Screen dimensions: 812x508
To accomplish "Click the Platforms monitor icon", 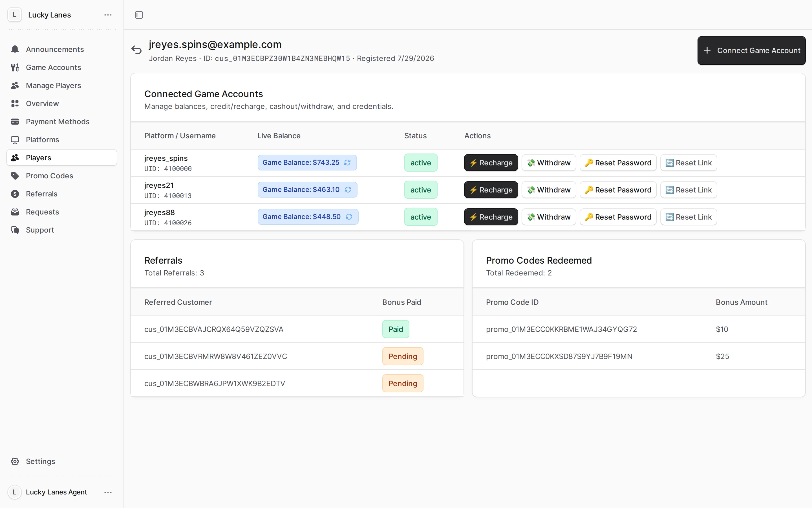I will point(15,140).
